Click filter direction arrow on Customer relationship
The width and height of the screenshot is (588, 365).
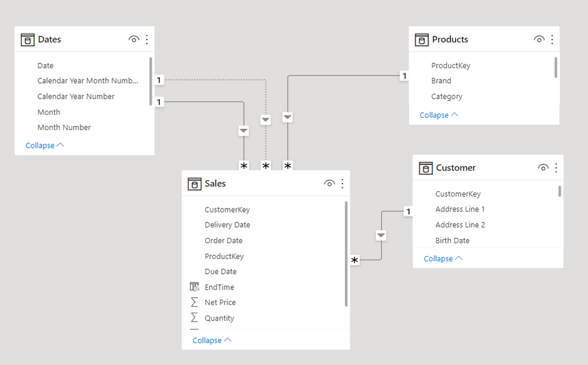(381, 235)
